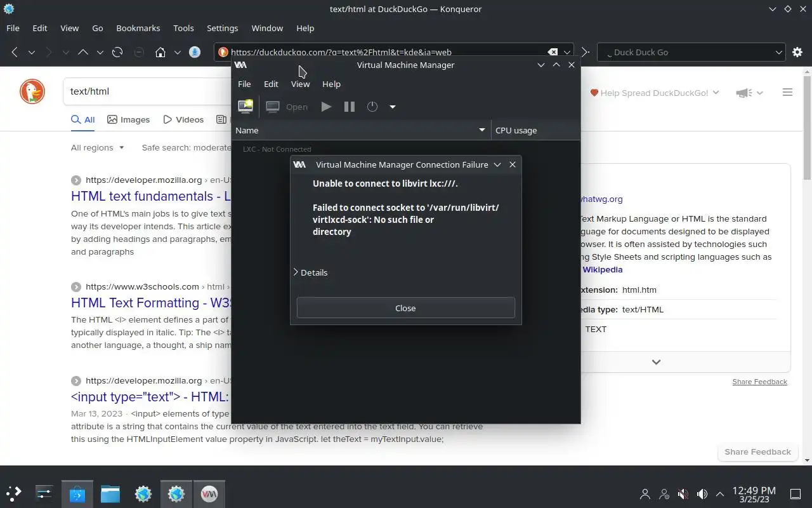This screenshot has height=508, width=812.
Task: Clear the Konqueror URL bar
Action: tap(553, 52)
